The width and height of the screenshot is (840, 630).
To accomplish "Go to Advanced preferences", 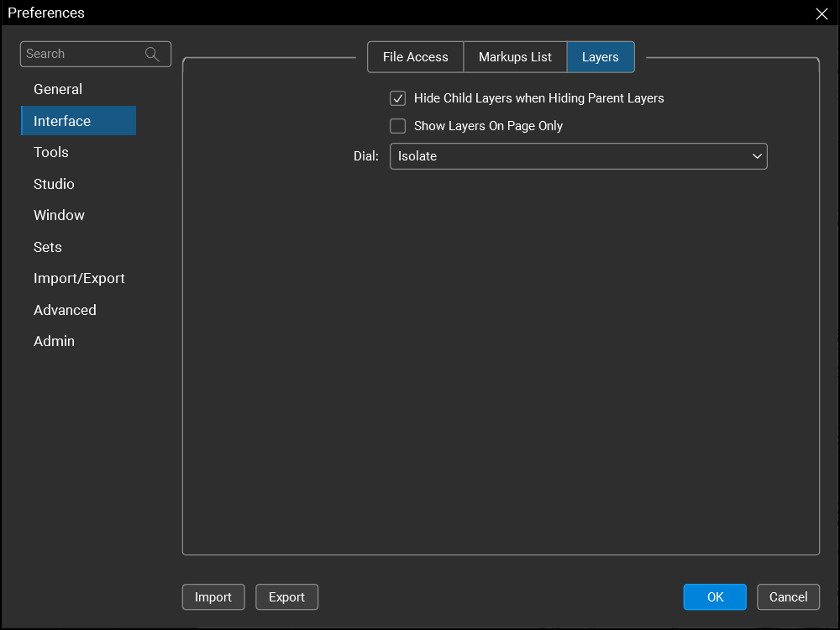I will pyautogui.click(x=65, y=310).
